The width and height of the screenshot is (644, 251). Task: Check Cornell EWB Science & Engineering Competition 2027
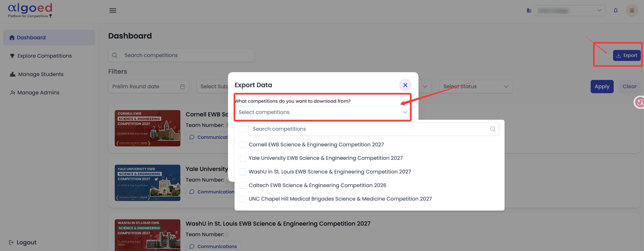point(243,145)
